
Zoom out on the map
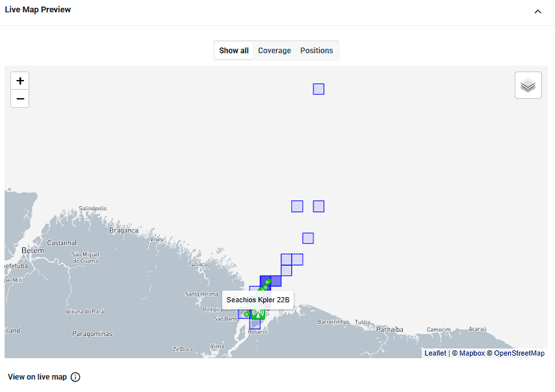coord(19,99)
